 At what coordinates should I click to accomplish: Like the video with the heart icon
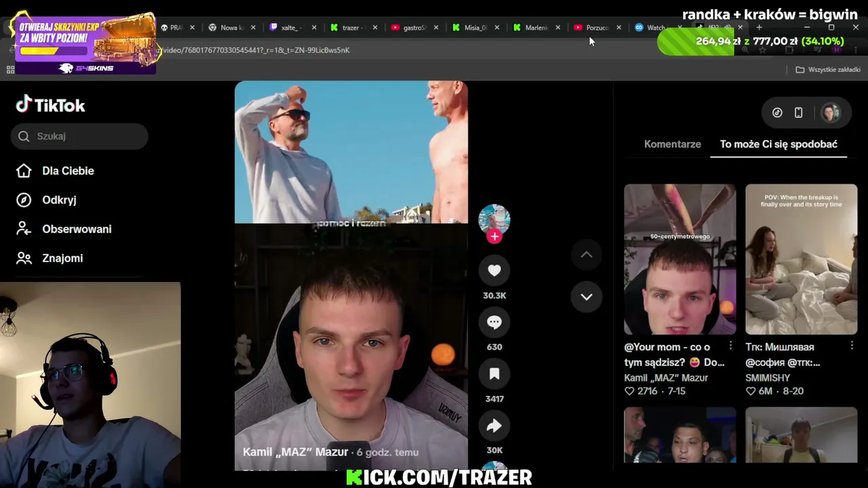[494, 270]
